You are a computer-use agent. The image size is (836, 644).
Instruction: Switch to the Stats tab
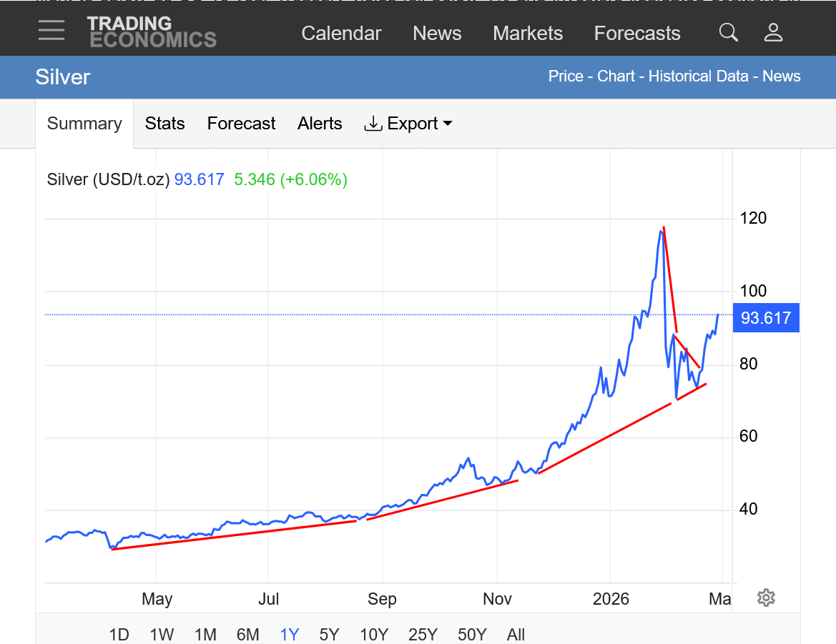(164, 124)
